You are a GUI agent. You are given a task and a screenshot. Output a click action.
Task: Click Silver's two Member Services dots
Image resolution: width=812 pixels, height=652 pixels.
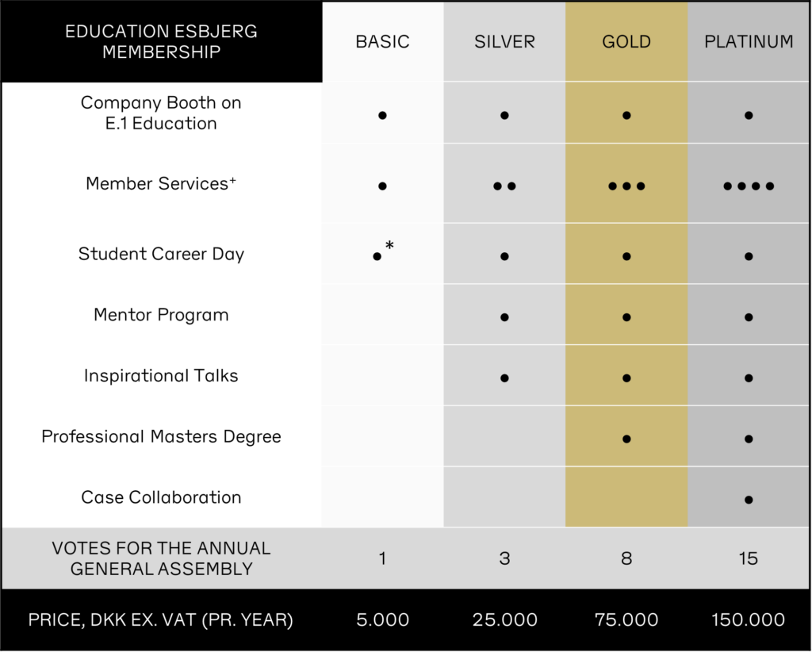click(x=504, y=186)
